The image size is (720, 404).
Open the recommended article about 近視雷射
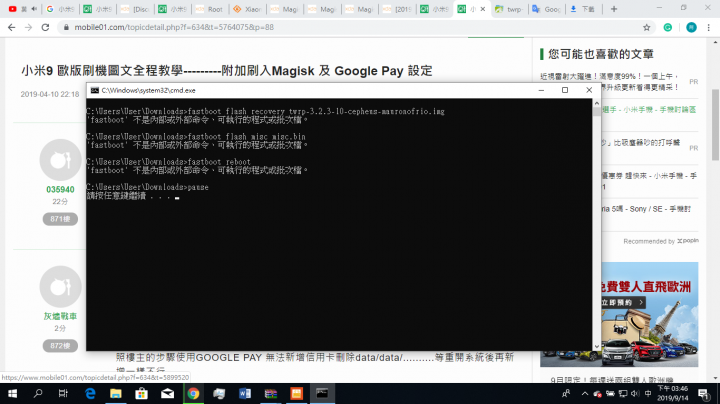coord(609,82)
